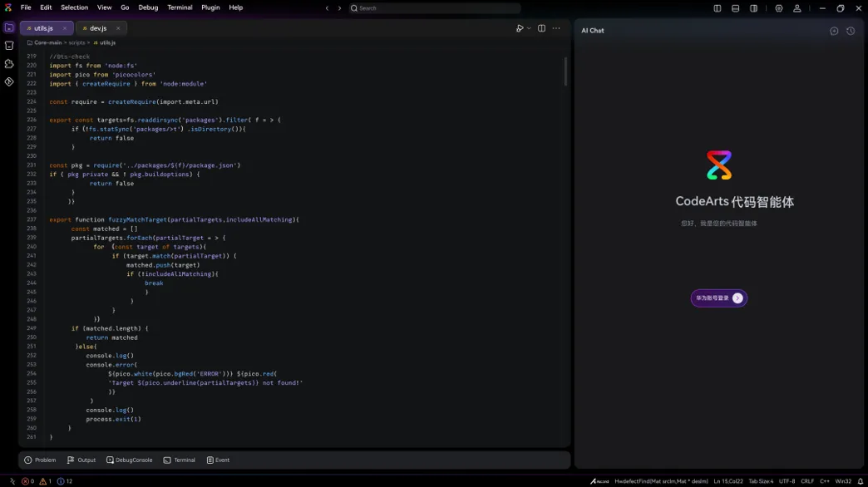
Task: Open the Edit menu
Action: click(x=46, y=7)
